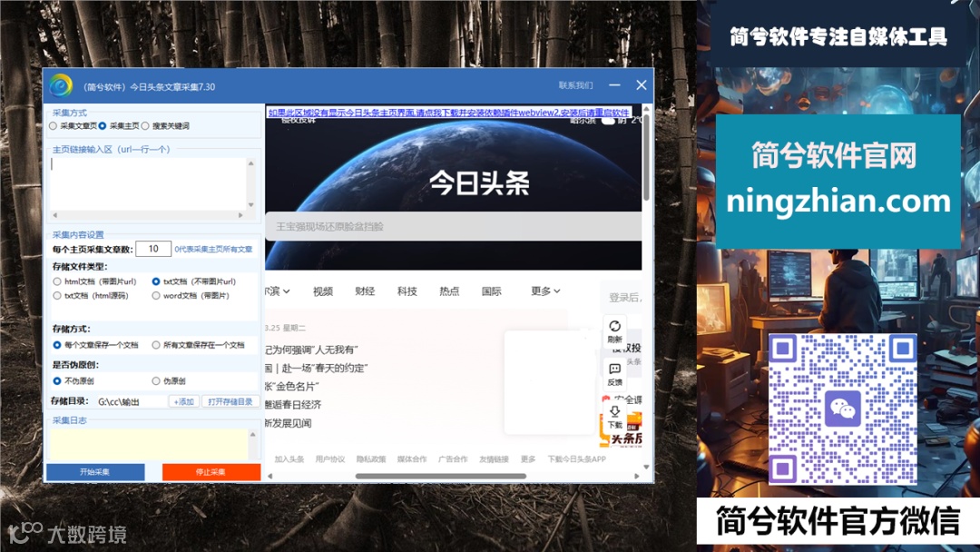The height and width of the screenshot is (552, 980).
Task: Click the 加入头条 footer link
Action: [289, 458]
